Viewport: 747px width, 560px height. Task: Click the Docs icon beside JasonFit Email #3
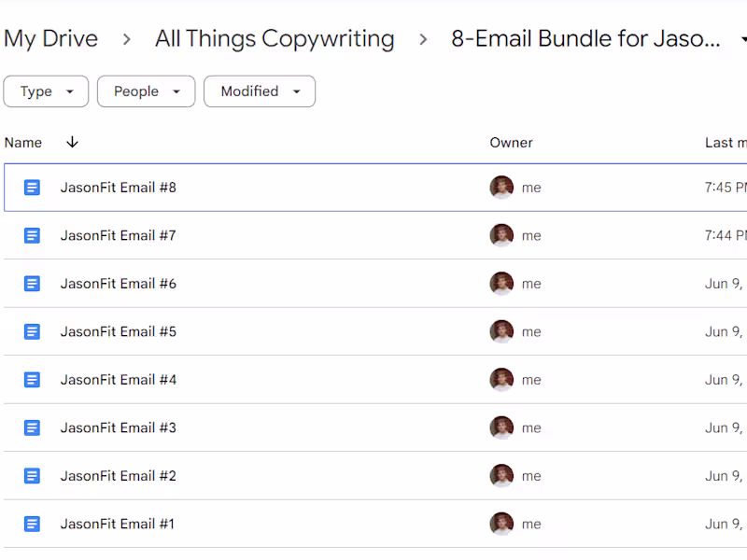[x=32, y=427]
